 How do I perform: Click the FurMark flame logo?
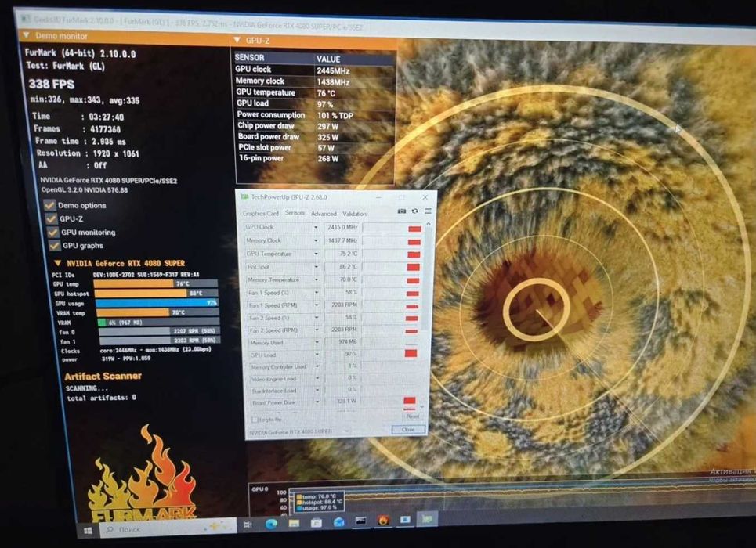click(143, 474)
